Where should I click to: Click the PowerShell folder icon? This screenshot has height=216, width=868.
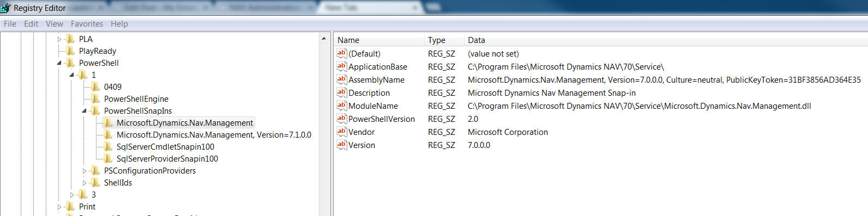click(70, 63)
